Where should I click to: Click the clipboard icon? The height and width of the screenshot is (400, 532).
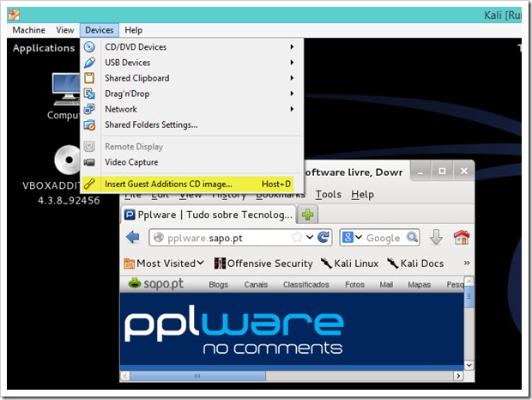click(89, 78)
